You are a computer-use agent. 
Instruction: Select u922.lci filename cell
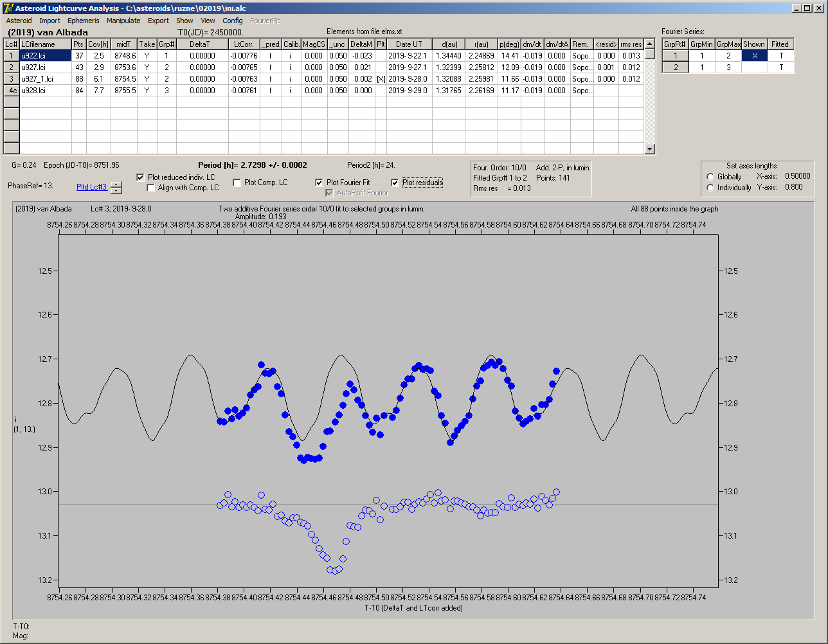(x=45, y=56)
